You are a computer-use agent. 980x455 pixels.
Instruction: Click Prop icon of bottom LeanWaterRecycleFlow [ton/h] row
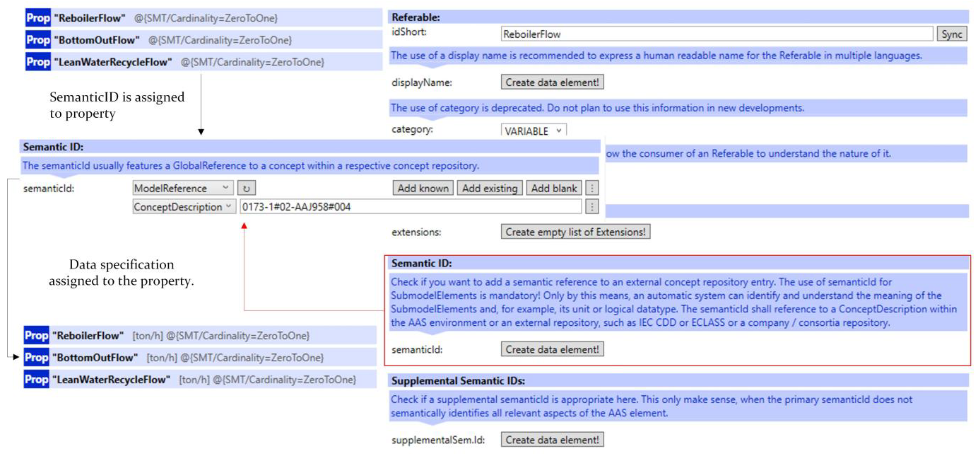pos(36,380)
